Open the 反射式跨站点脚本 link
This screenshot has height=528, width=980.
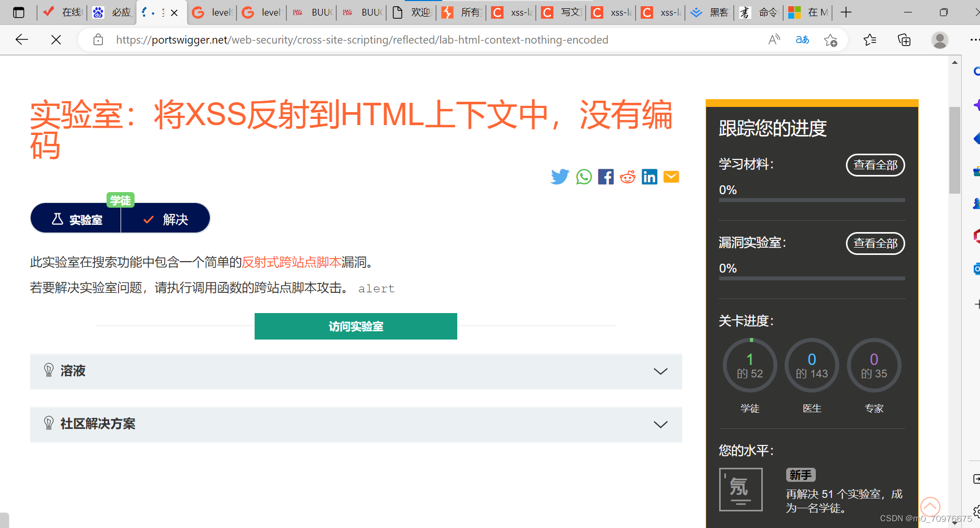pyautogui.click(x=291, y=262)
